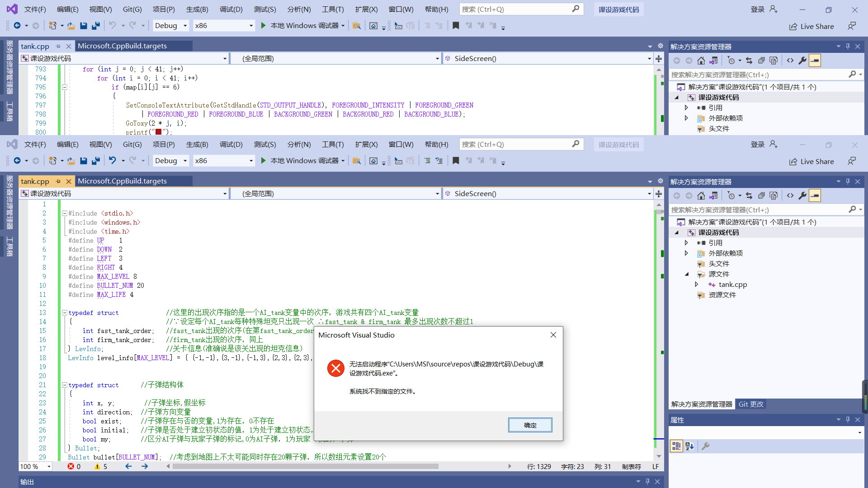
Task: Click front Solution Explorer search field
Action: tap(766, 210)
